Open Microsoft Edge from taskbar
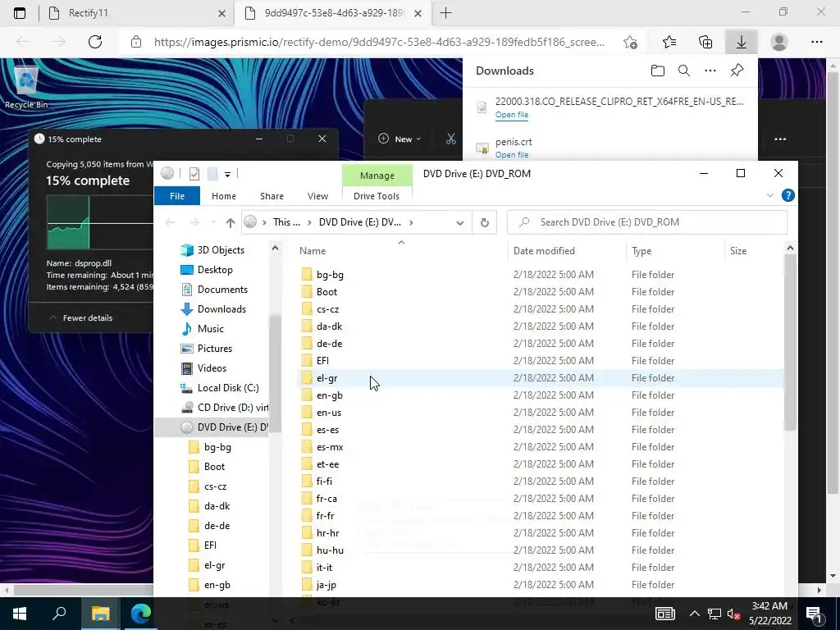Image resolution: width=840 pixels, height=630 pixels. coord(141,614)
